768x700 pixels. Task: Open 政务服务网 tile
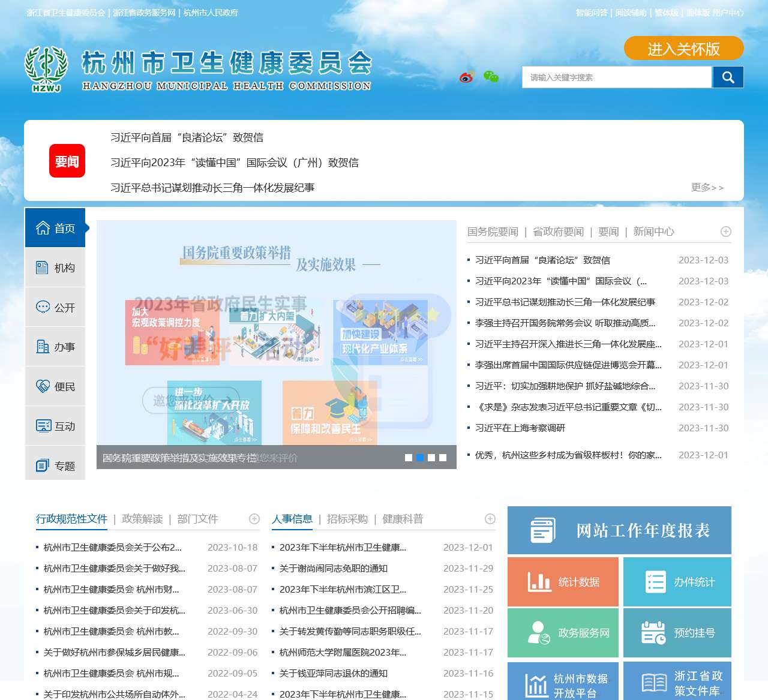pos(563,633)
